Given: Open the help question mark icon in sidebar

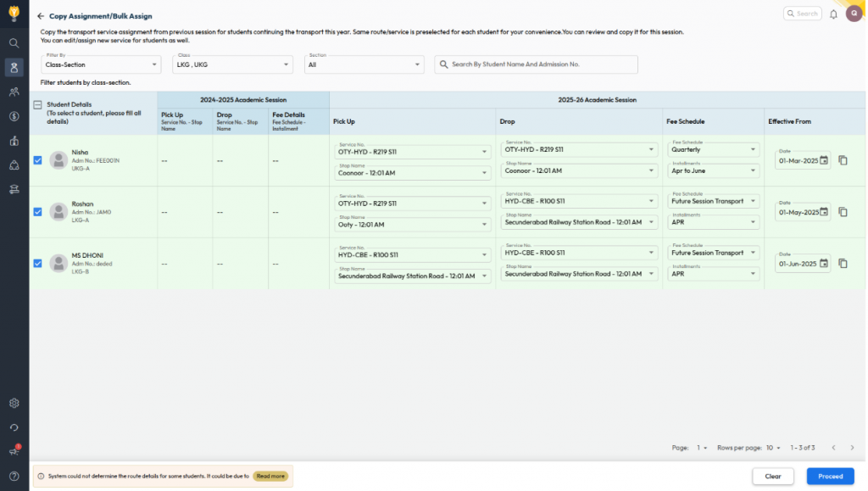Looking at the screenshot, I should click(14, 477).
